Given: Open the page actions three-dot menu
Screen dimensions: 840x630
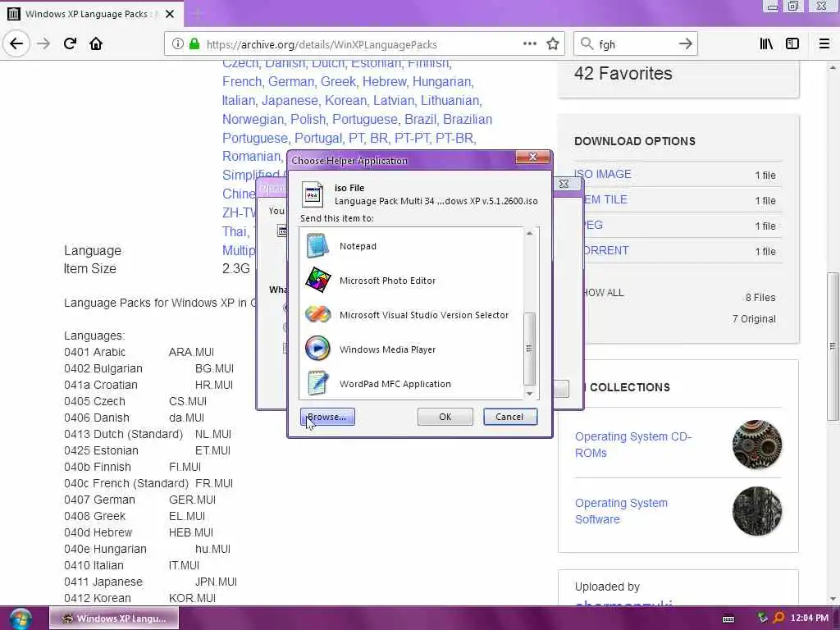Looking at the screenshot, I should click(x=529, y=43).
